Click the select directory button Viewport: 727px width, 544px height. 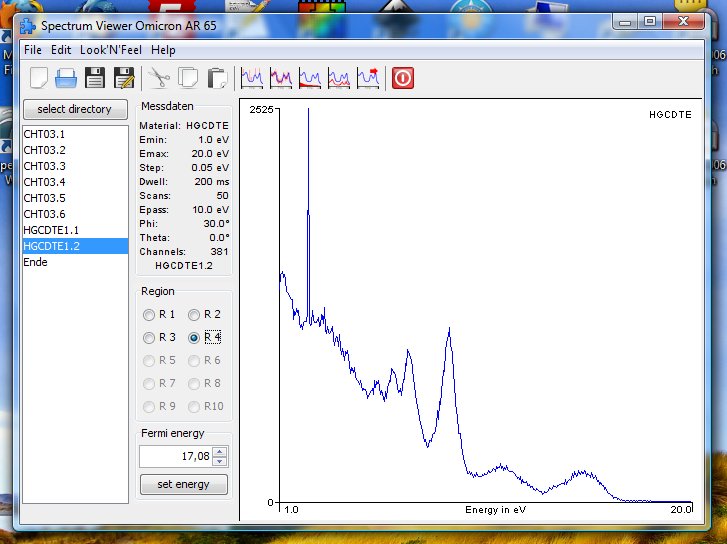(x=75, y=109)
